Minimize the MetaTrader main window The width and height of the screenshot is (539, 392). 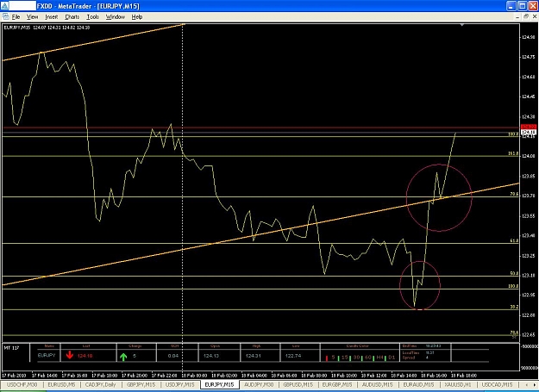coord(511,6)
